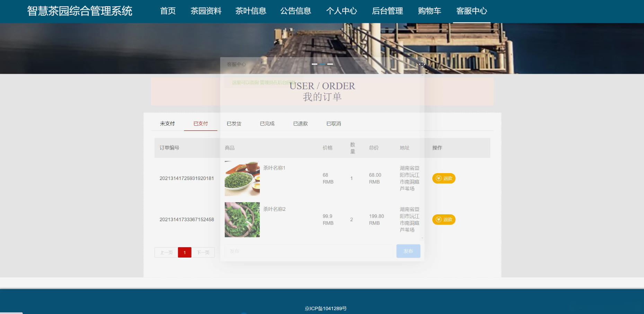Click the quantity 2 for 茶叶名称2

click(x=352, y=219)
